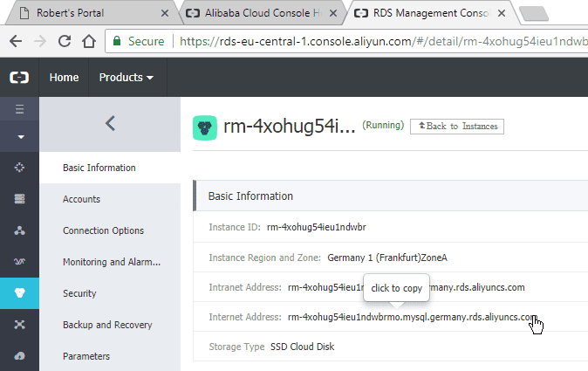Switch to Robert's Portal tab
The image size is (588, 371).
[x=89, y=13]
